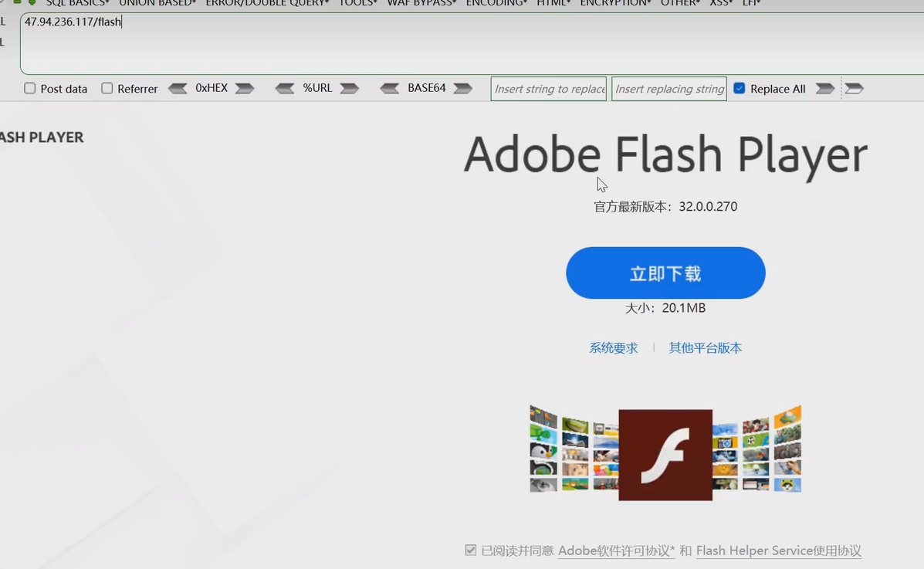The height and width of the screenshot is (569, 924).
Task: Click the right arrow beside %URL
Action: click(x=350, y=89)
